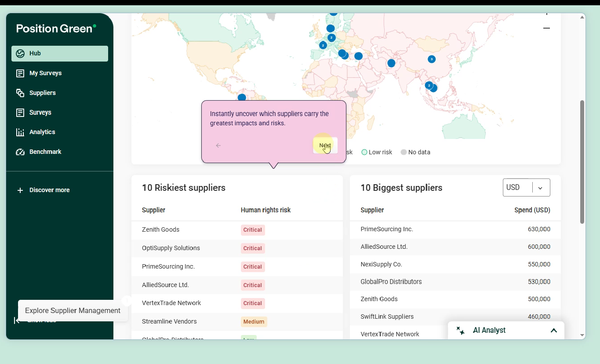This screenshot has width=600, height=364.
Task: Select the Streamline Vendors supplier row
Action: 237,322
